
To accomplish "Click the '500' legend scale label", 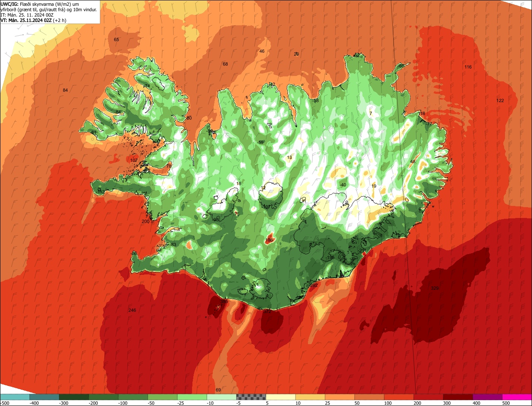I will 506,403.
